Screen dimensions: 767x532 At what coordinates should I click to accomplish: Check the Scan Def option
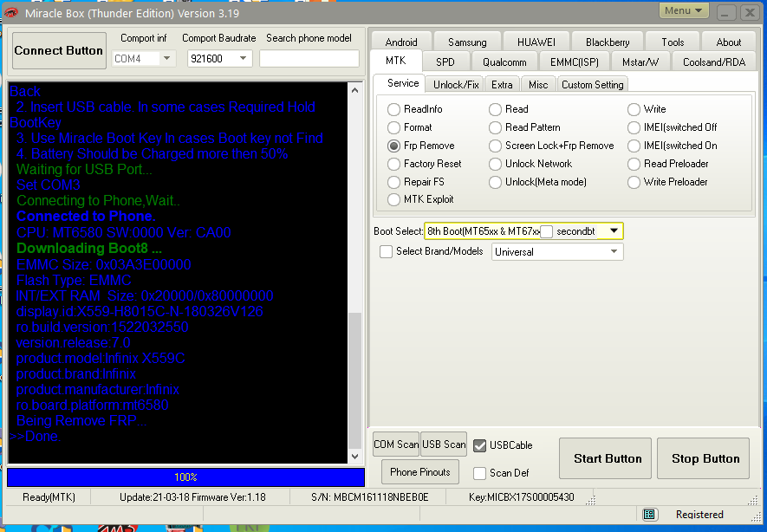coord(480,473)
